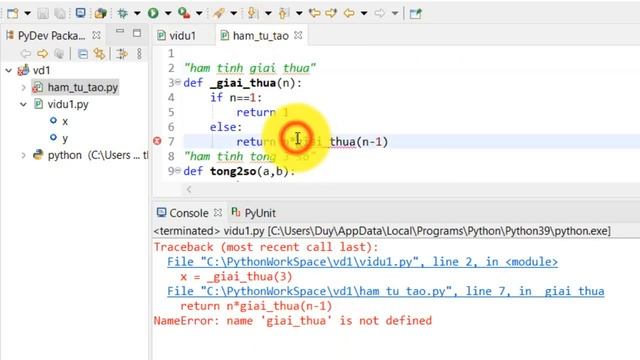
Task: Open the Previous Annotation dropdown arrow
Action: point(299,13)
